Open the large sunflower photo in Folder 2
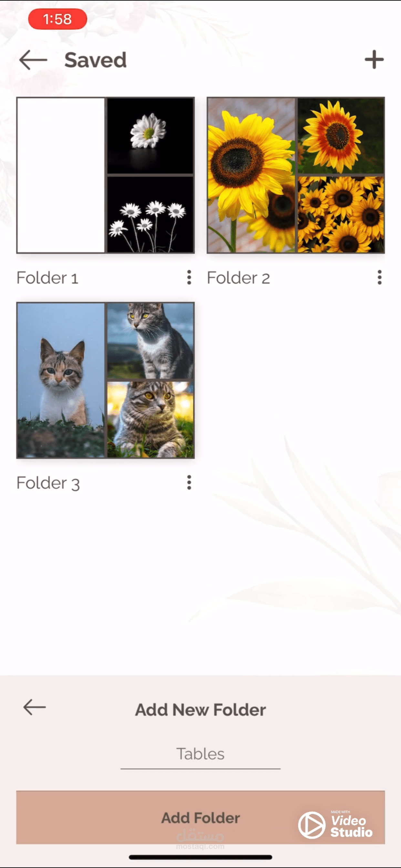The width and height of the screenshot is (401, 868). 252,175
